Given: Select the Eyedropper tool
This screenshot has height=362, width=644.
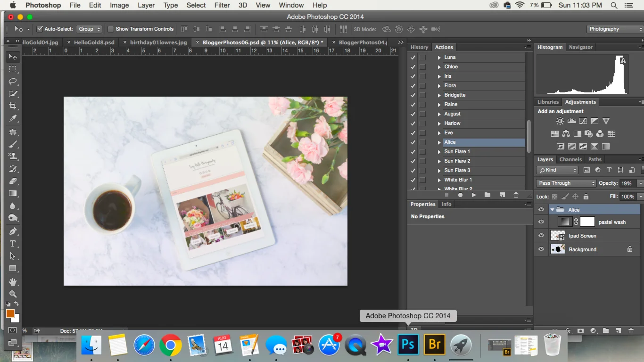Looking at the screenshot, I should click(x=13, y=118).
